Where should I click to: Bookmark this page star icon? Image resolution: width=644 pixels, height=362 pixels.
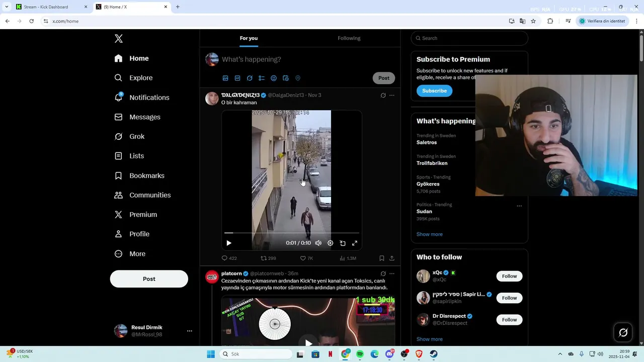point(533,21)
